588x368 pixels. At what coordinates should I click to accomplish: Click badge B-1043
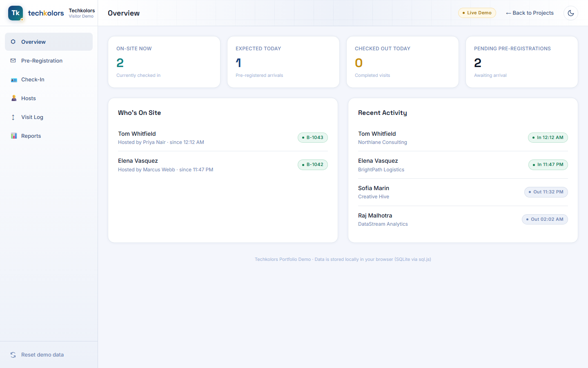click(x=313, y=137)
